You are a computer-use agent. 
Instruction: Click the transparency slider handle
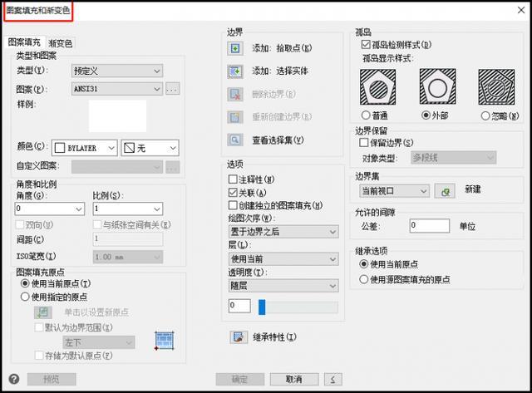(262, 307)
